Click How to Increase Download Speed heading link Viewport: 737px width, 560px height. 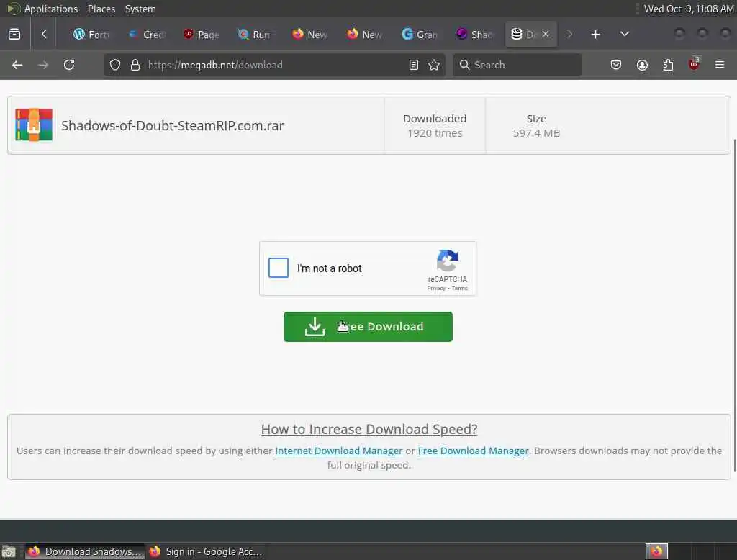point(369,429)
